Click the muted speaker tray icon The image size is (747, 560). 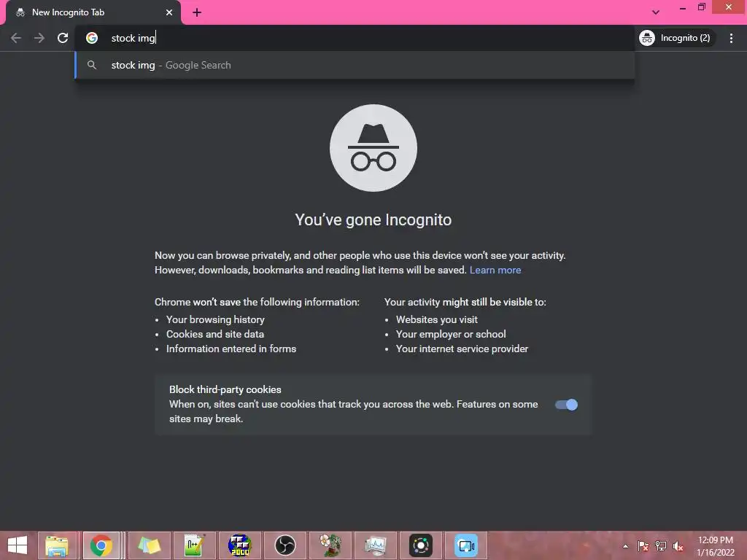pyautogui.click(x=678, y=546)
